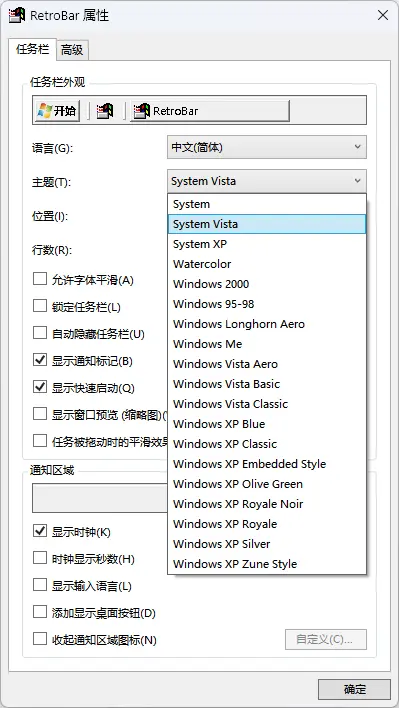Screen dimensions: 399x708
Task: Select the Windows Me theme
Action: [x=267, y=344]
